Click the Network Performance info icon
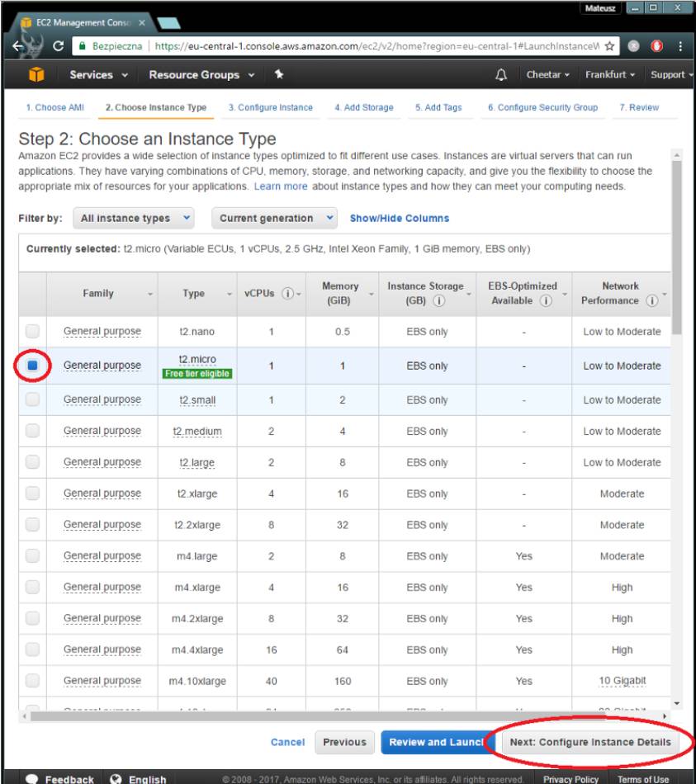The width and height of the screenshot is (696, 784). pos(653,301)
